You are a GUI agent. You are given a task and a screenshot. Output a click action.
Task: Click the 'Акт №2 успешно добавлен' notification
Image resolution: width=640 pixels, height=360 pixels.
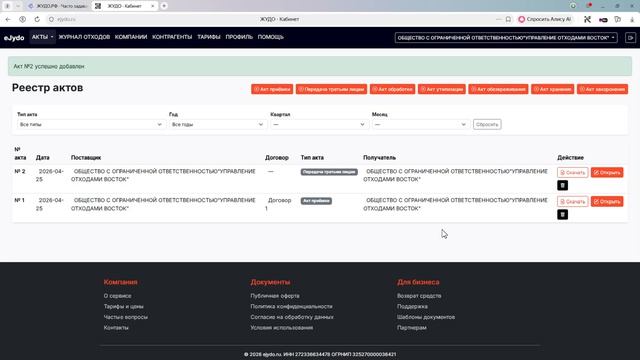pos(320,66)
